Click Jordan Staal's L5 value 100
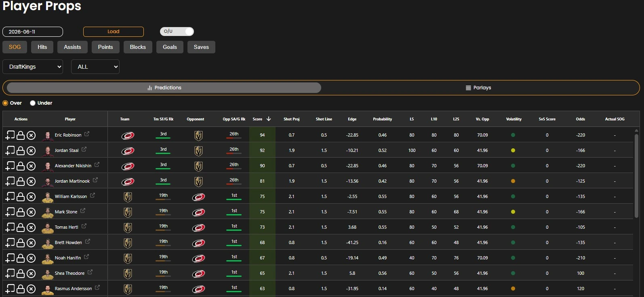The width and height of the screenshot is (644, 297). point(412,150)
